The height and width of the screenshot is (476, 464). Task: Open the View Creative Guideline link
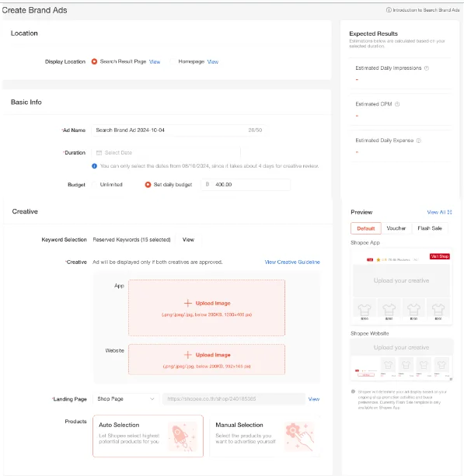pyautogui.click(x=292, y=262)
